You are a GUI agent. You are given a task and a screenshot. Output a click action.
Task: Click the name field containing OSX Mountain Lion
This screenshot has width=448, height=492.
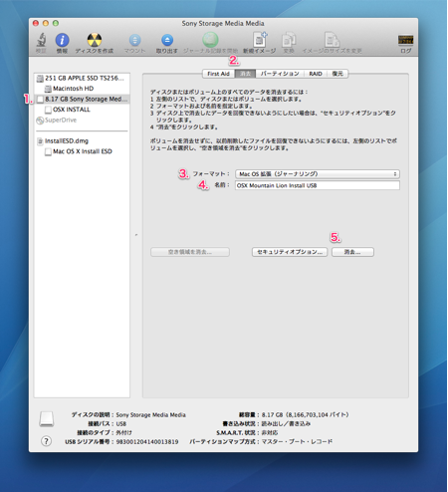coord(318,185)
